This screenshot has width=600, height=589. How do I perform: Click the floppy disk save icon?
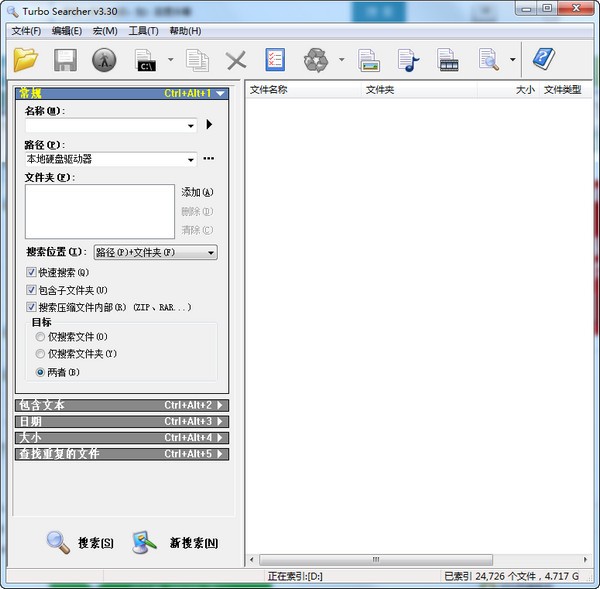(x=65, y=60)
